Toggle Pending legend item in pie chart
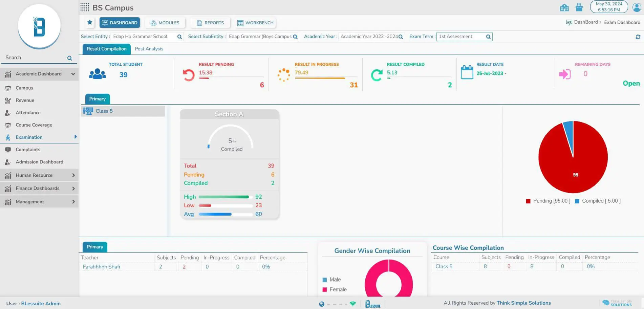 pos(548,201)
